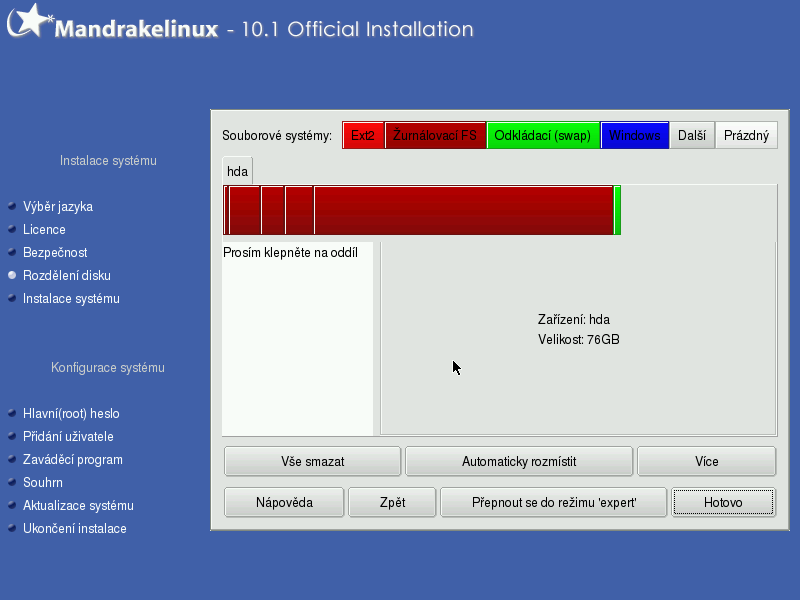Click the blue Windows filesystem button
Viewport: 800px width, 600px height.
[x=634, y=135]
